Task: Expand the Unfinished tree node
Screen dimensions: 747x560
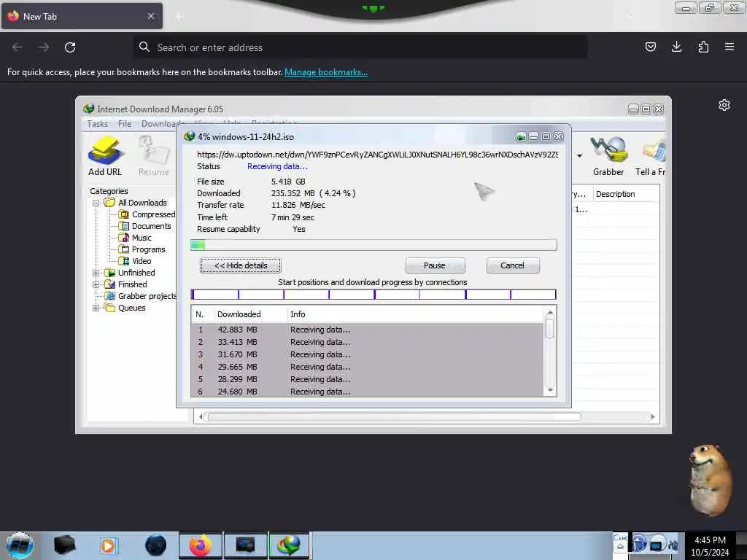Action: [96, 273]
